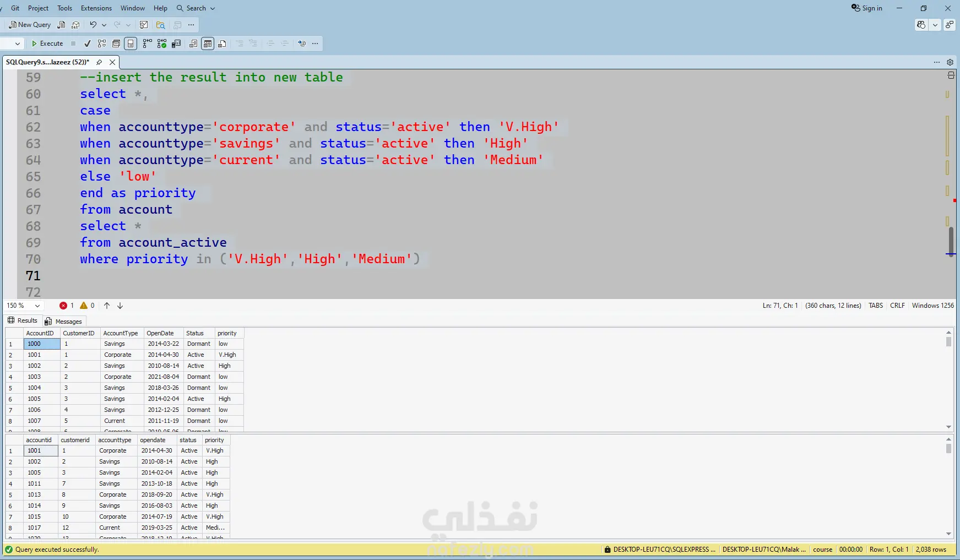The image size is (960, 560).
Task: Open the Window menu
Action: click(x=133, y=8)
